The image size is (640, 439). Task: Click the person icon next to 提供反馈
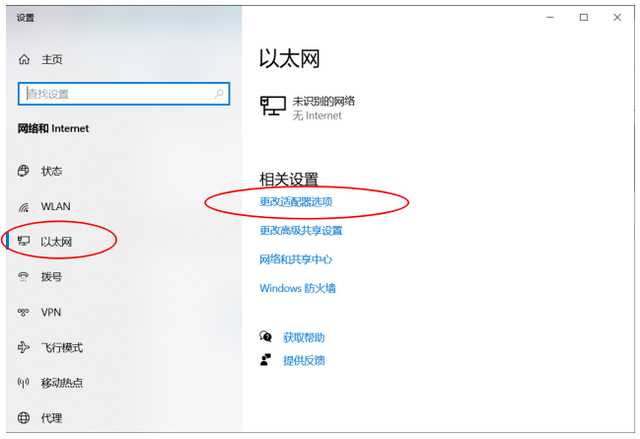point(265,359)
